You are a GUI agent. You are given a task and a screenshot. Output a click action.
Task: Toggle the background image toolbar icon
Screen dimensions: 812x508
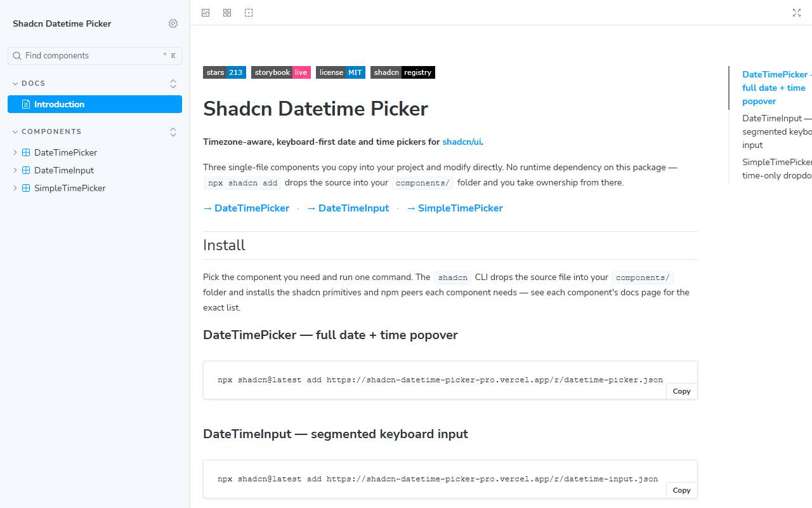pyautogui.click(x=206, y=13)
